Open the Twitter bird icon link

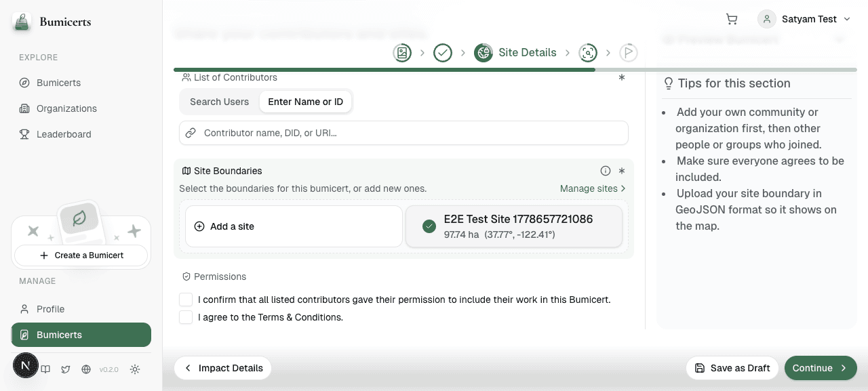pos(66,369)
